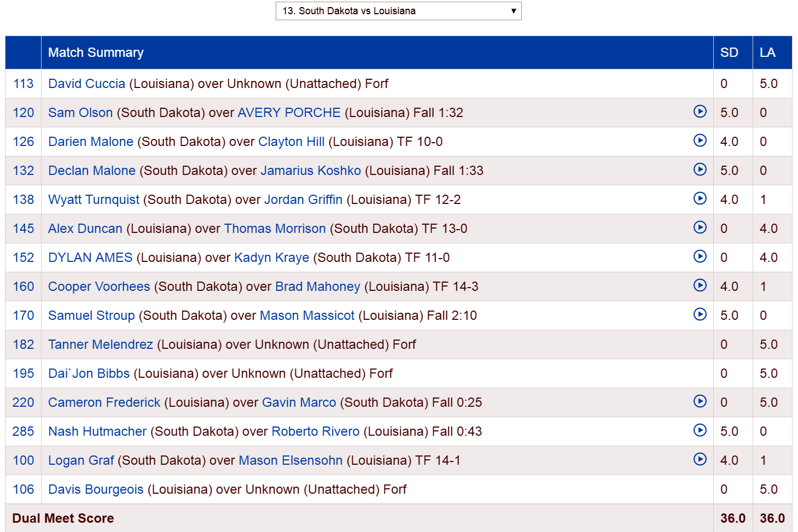
Task: Select weight class 113
Action: click(x=24, y=84)
